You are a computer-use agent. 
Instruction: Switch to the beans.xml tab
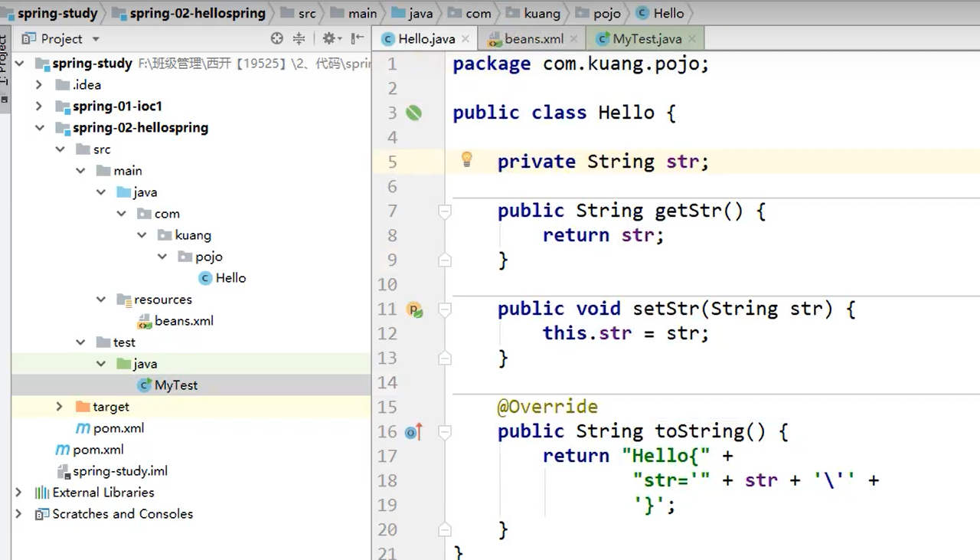534,39
